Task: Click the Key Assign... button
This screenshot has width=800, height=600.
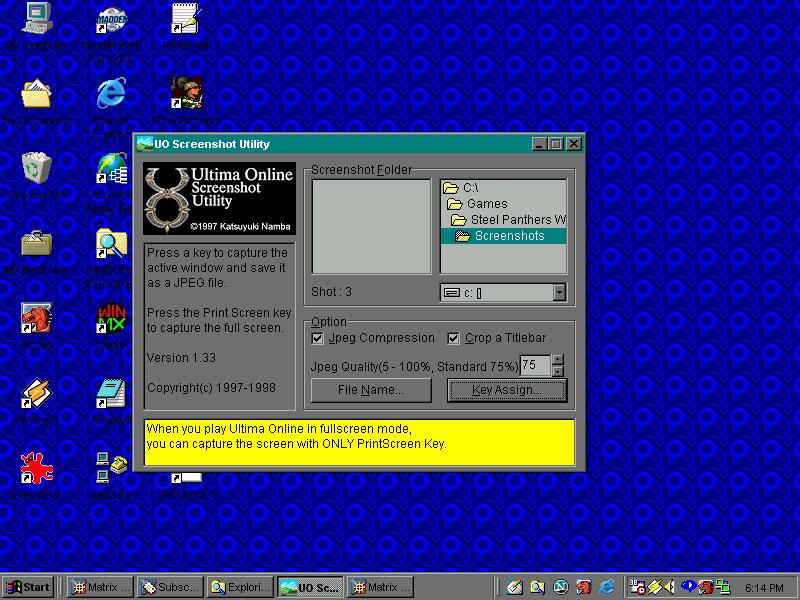Action: pos(507,390)
